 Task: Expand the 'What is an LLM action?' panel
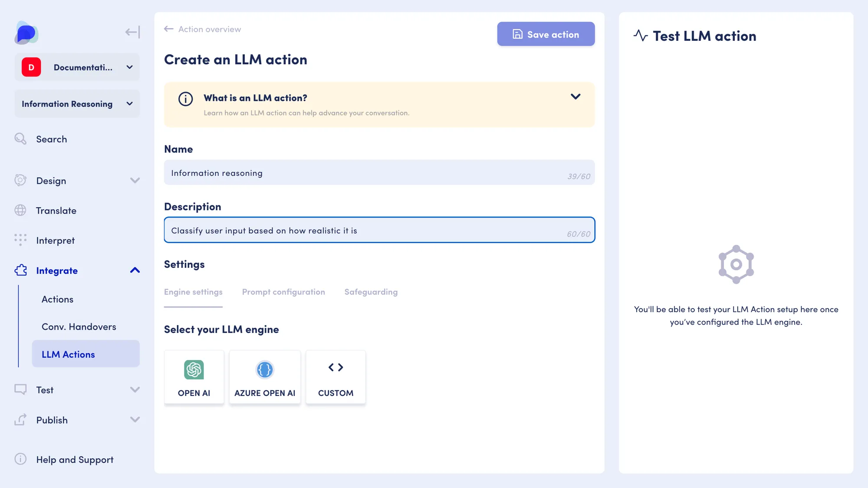click(x=575, y=96)
